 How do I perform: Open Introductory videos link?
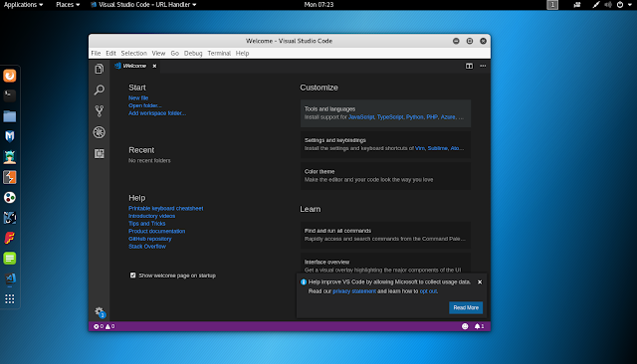point(152,216)
